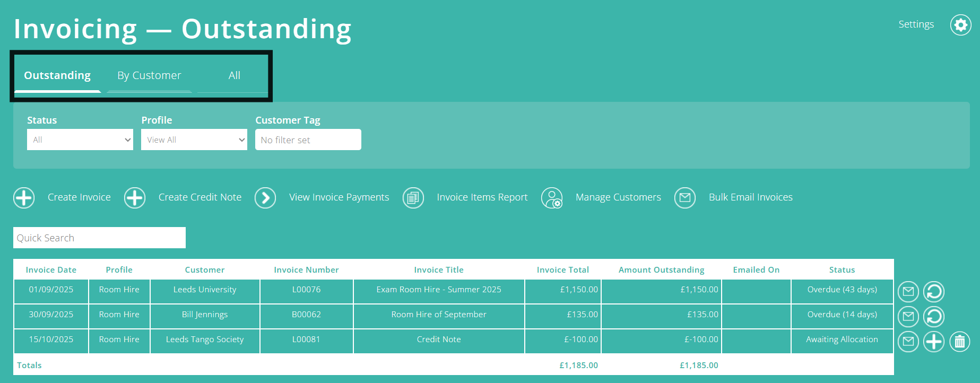Click the Settings text link
The width and height of the screenshot is (980, 383).
[916, 24]
